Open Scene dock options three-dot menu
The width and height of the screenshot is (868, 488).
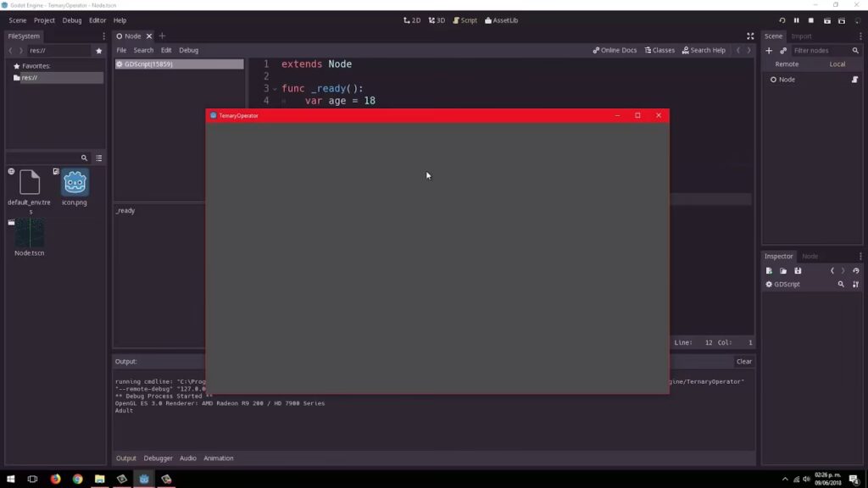coord(860,36)
